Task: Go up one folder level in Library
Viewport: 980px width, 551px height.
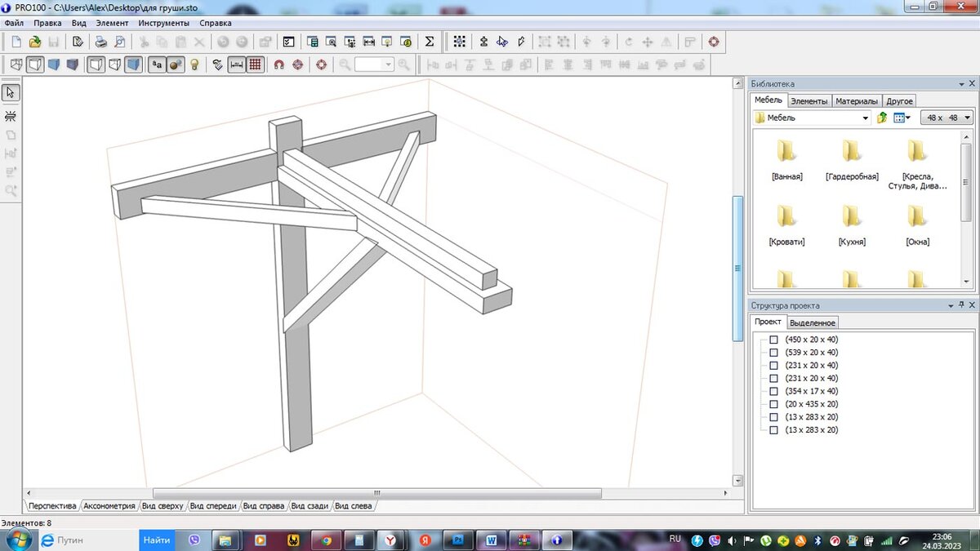Action: click(x=882, y=118)
